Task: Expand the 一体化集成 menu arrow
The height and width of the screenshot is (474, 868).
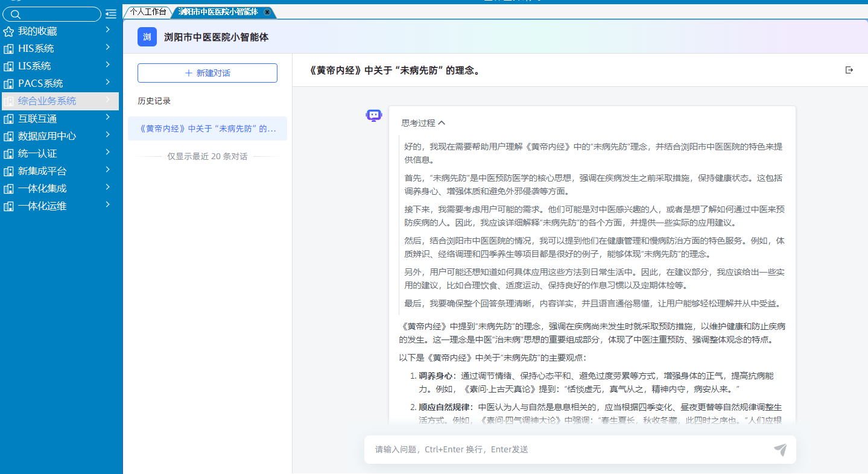Action: pos(107,187)
